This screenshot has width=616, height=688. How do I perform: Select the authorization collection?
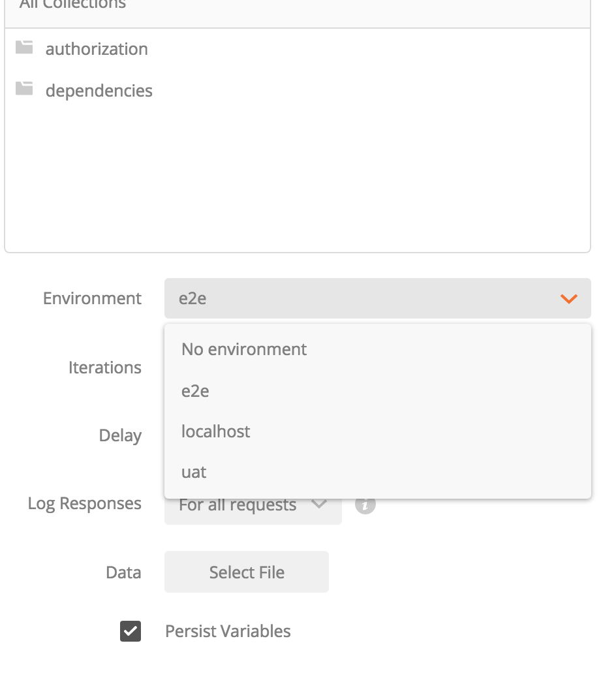[x=96, y=48]
